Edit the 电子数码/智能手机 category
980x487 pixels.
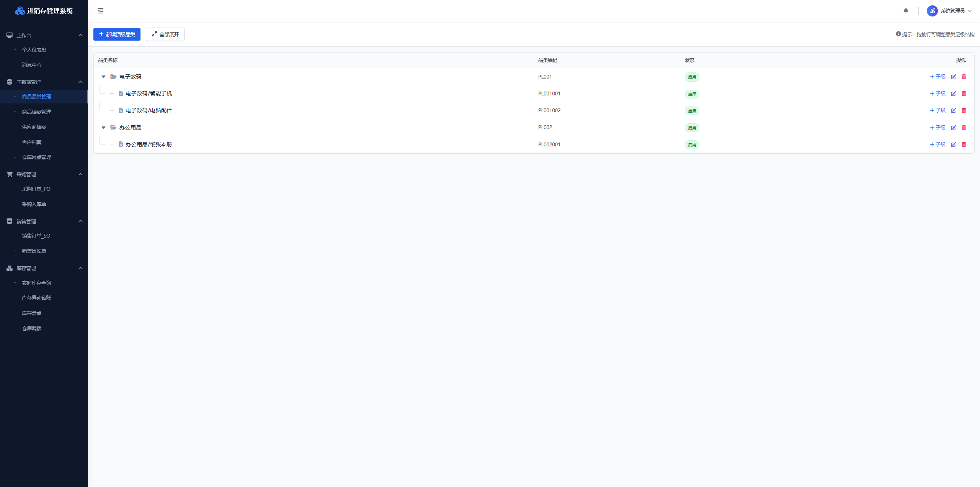click(954, 93)
